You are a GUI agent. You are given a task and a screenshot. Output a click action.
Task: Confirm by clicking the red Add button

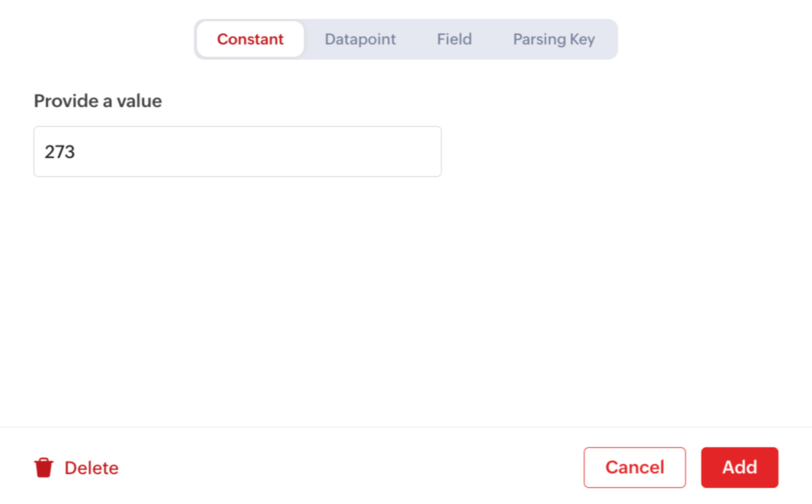(x=739, y=468)
